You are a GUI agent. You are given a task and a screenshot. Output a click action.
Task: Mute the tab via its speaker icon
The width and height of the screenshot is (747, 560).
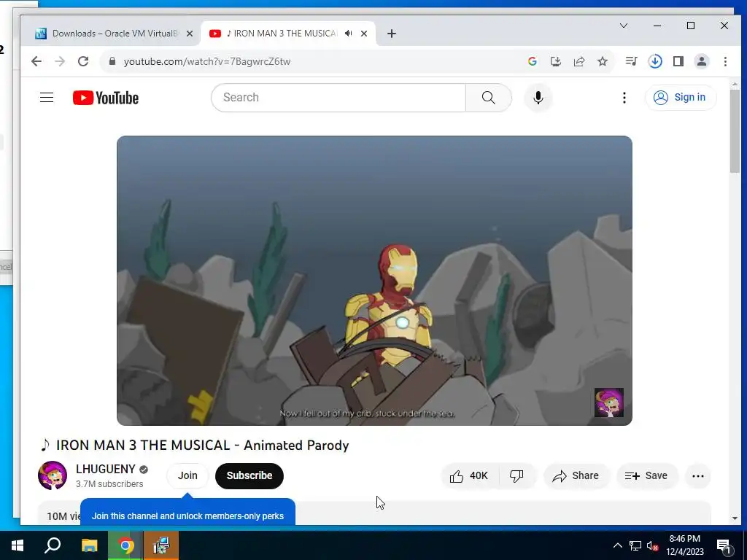click(x=349, y=34)
